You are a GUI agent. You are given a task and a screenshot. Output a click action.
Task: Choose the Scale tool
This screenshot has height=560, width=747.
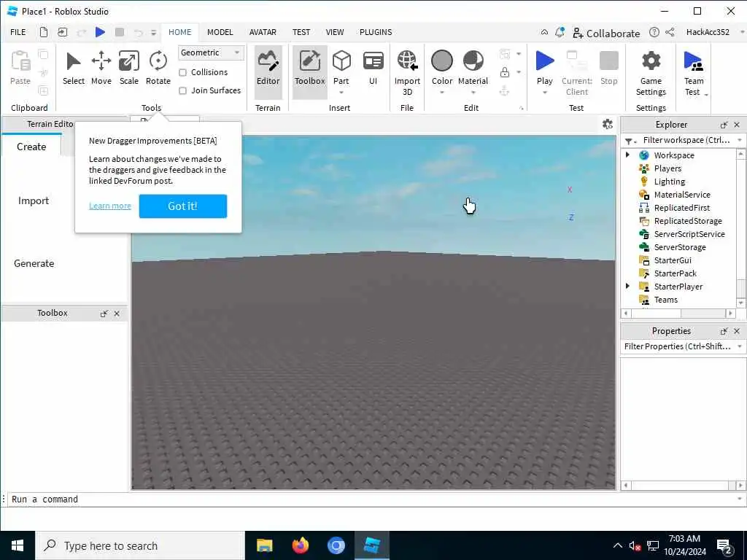[x=128, y=69]
